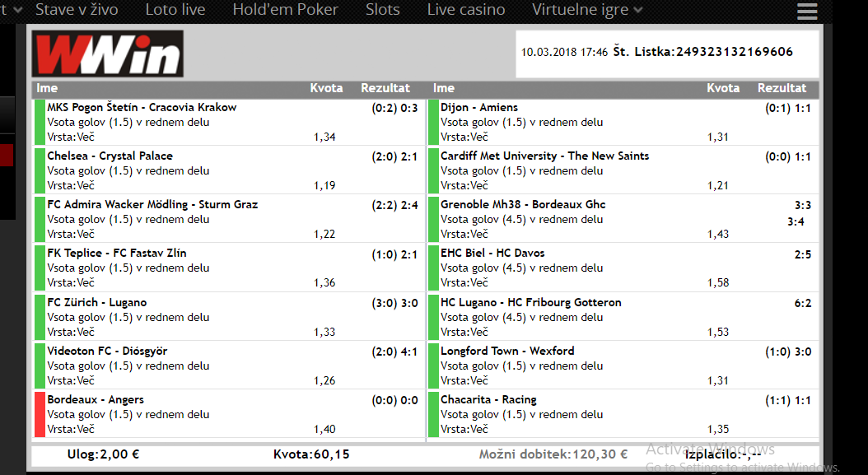Screen dimensions: 868x475
Task: Click result (2:2) 2:4 for Admira Wacker
Action: (394, 205)
